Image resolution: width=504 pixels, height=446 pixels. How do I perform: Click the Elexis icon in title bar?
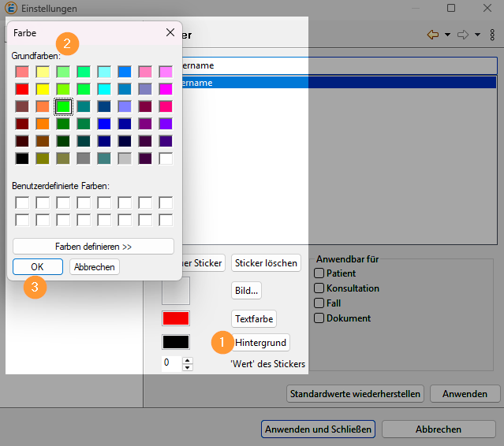pos(9,8)
